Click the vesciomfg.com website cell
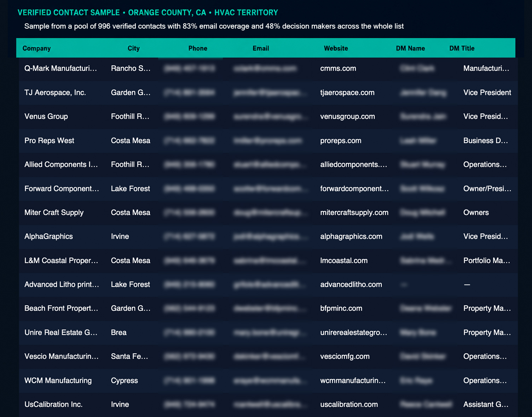This screenshot has height=417, width=532. click(345, 357)
